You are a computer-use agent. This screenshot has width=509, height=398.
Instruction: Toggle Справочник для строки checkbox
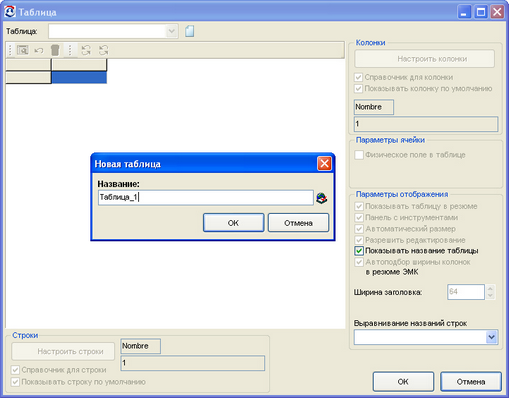pos(15,370)
